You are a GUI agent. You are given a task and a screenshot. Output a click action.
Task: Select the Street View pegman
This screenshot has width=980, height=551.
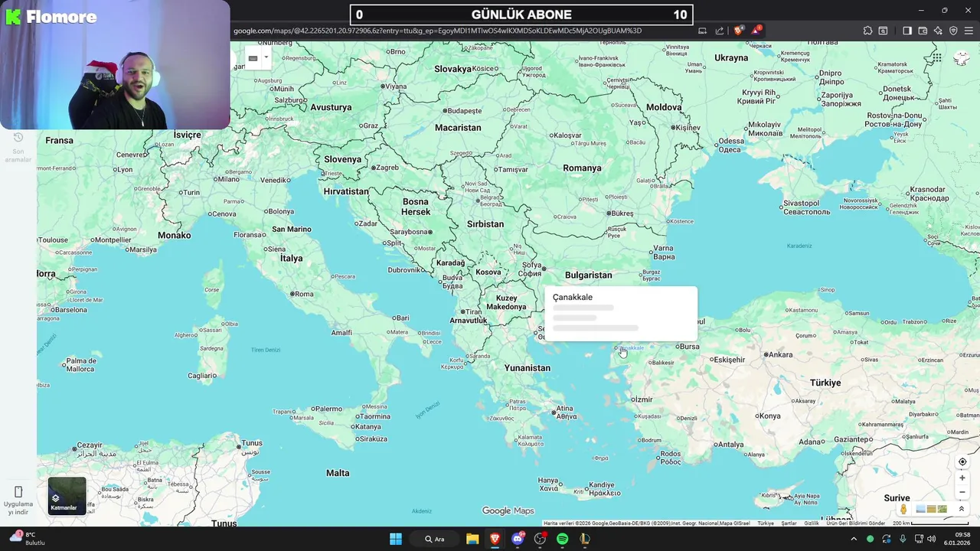903,509
